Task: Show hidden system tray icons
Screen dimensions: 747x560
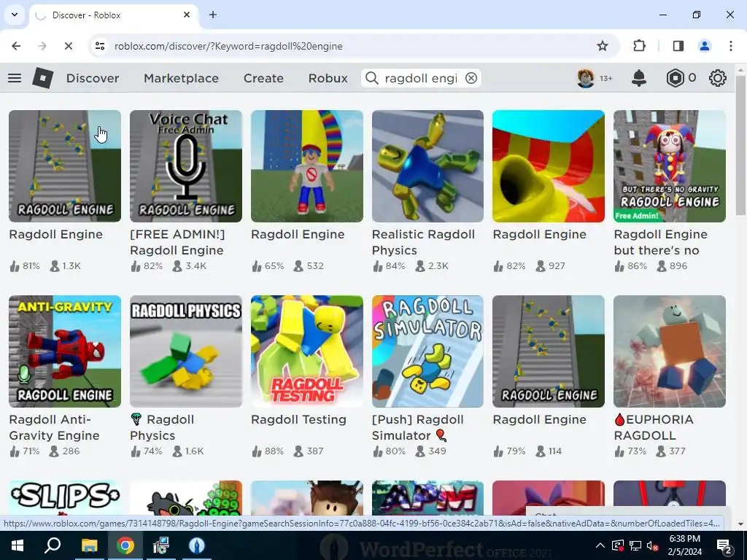Action: click(600, 545)
